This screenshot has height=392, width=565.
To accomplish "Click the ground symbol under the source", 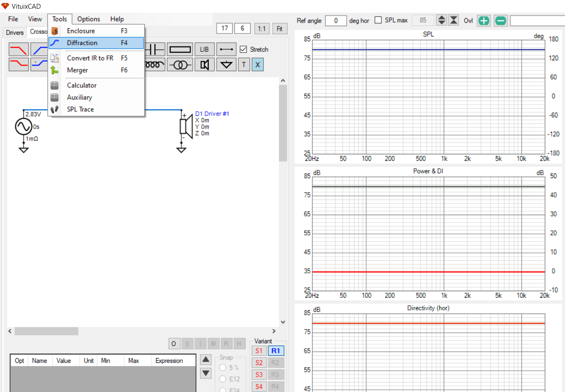I will [x=23, y=150].
